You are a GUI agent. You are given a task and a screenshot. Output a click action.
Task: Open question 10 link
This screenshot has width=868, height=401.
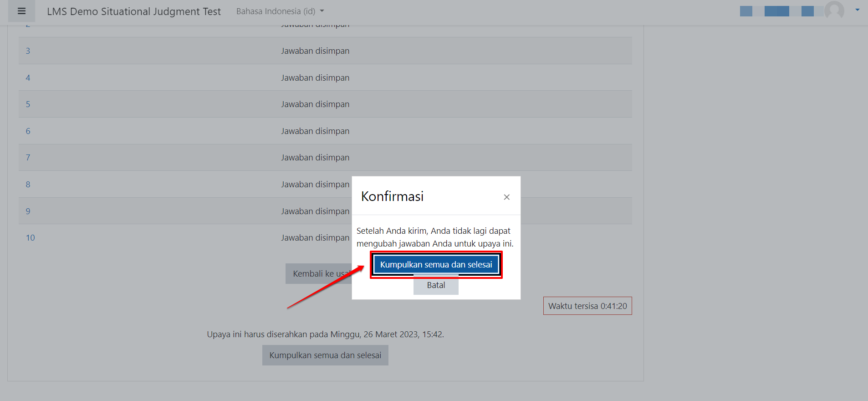(x=30, y=237)
